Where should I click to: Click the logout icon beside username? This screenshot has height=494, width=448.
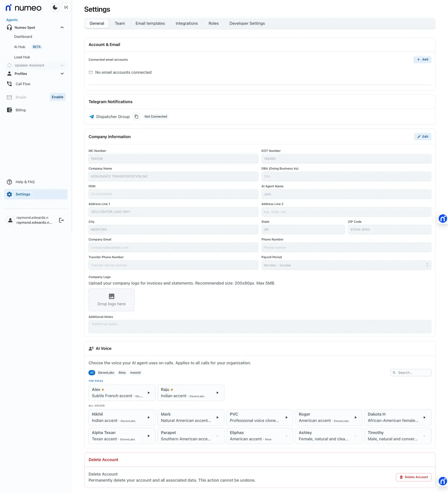click(61, 220)
